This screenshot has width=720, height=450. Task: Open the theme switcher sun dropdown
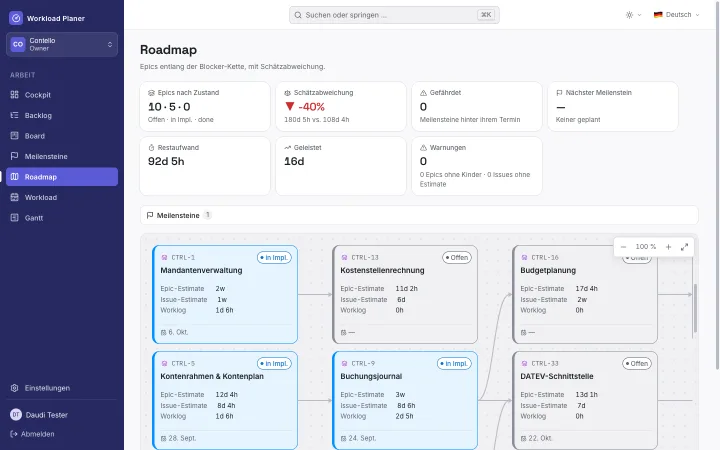[x=633, y=15]
